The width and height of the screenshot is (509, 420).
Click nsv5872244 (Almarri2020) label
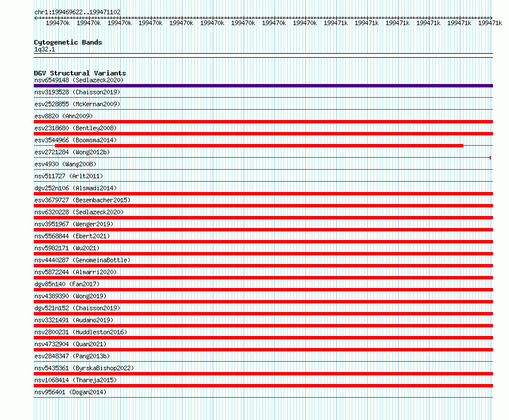(x=75, y=272)
